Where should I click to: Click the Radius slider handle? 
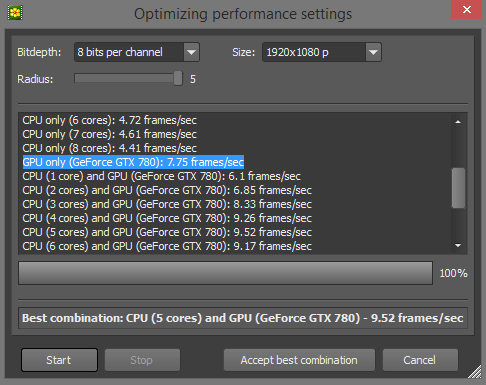(178, 78)
